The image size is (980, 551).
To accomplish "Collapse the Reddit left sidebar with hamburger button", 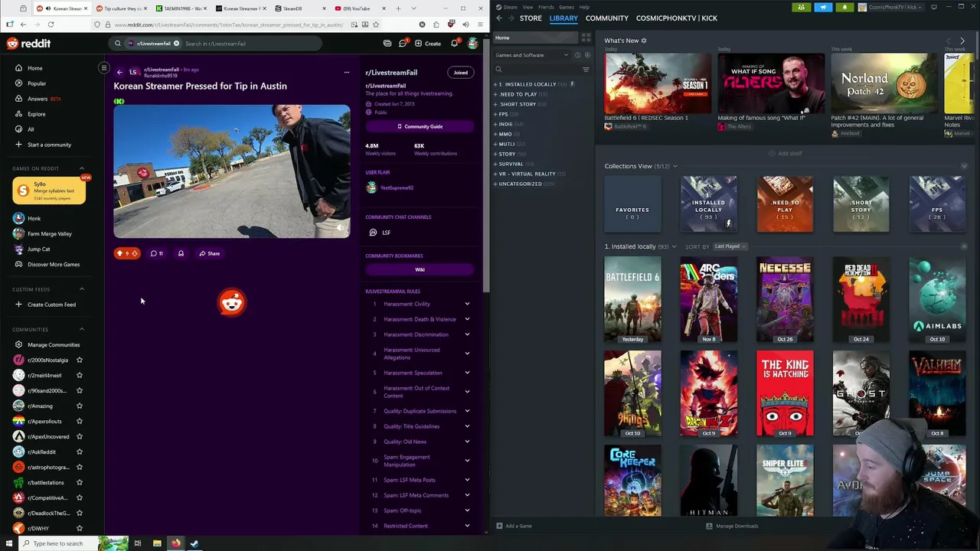I will pos(103,68).
